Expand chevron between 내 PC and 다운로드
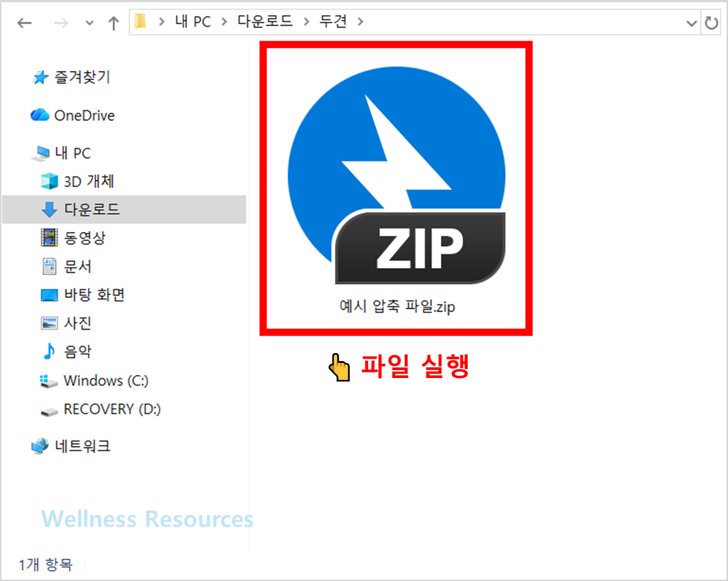Viewport: 728px width, 581px height. click(224, 22)
